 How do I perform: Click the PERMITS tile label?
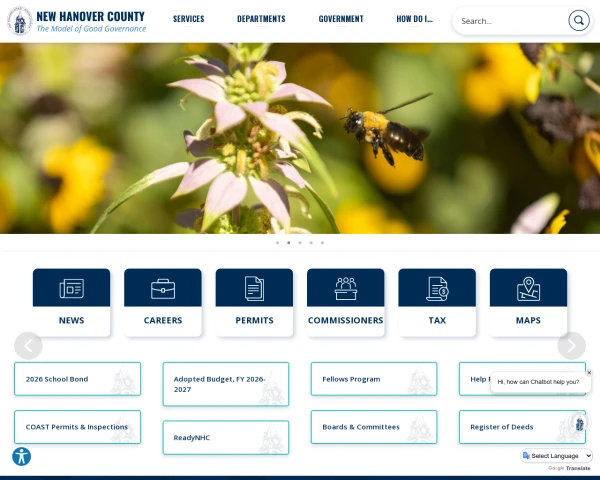[x=254, y=320]
